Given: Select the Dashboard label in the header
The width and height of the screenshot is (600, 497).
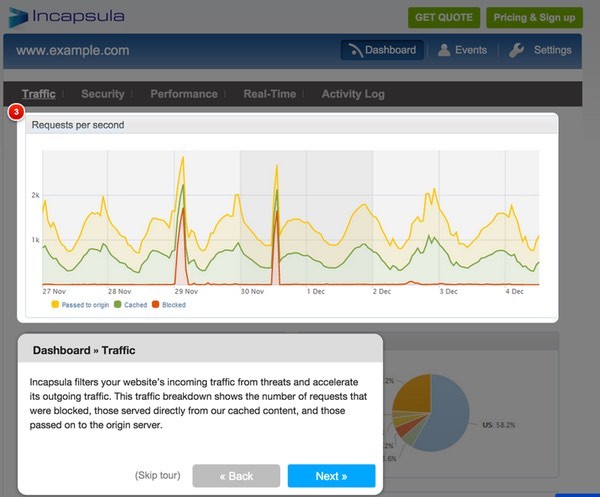Looking at the screenshot, I should [x=390, y=50].
